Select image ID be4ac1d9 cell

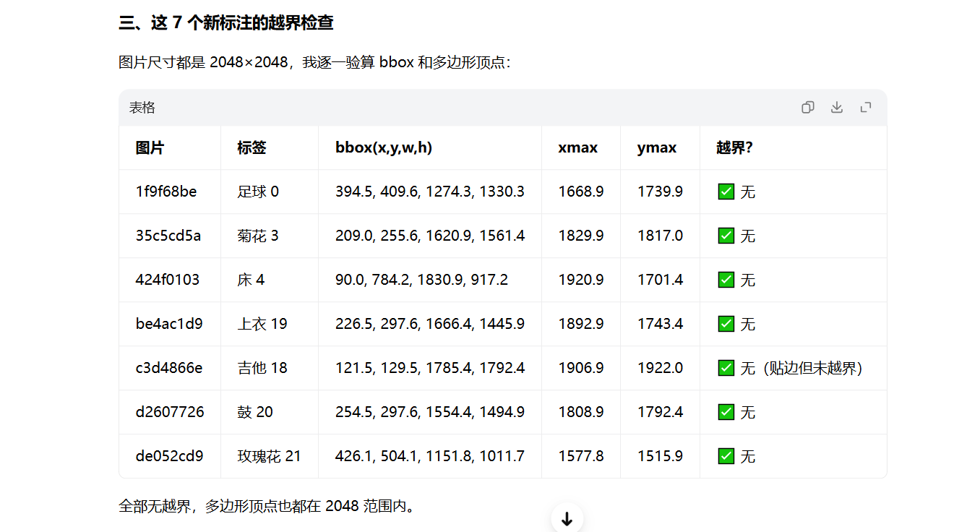(x=169, y=324)
